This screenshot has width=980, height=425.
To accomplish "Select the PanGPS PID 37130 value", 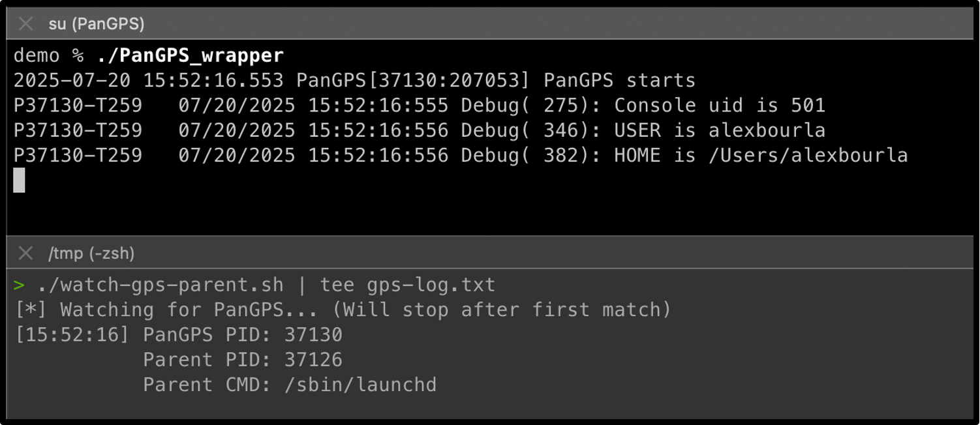I will pyautogui.click(x=313, y=334).
